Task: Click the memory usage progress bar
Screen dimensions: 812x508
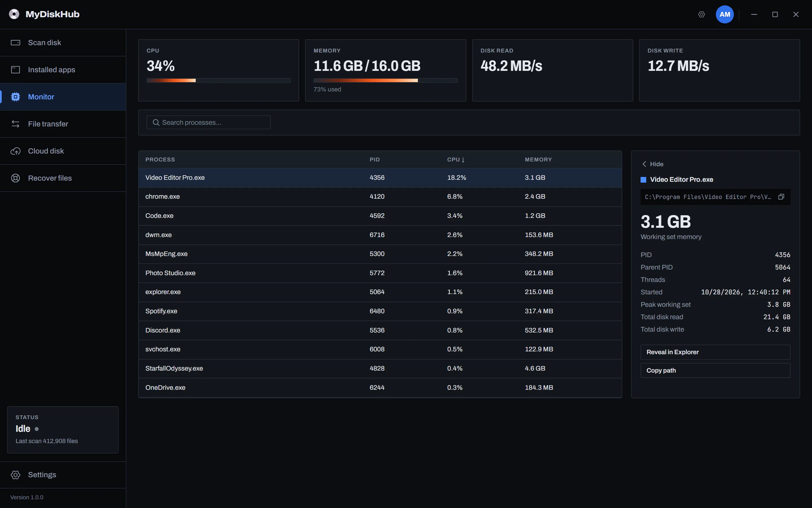Action: pyautogui.click(x=385, y=80)
